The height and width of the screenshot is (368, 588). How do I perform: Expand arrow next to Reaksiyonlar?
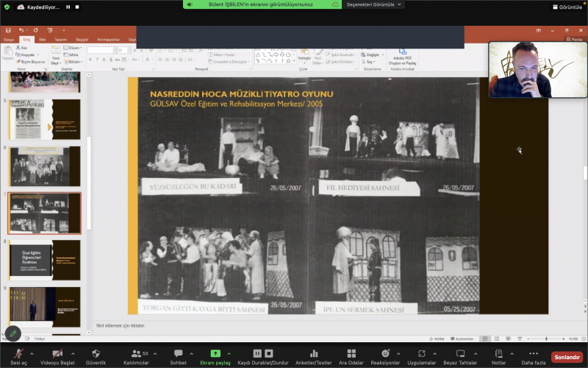tap(398, 354)
